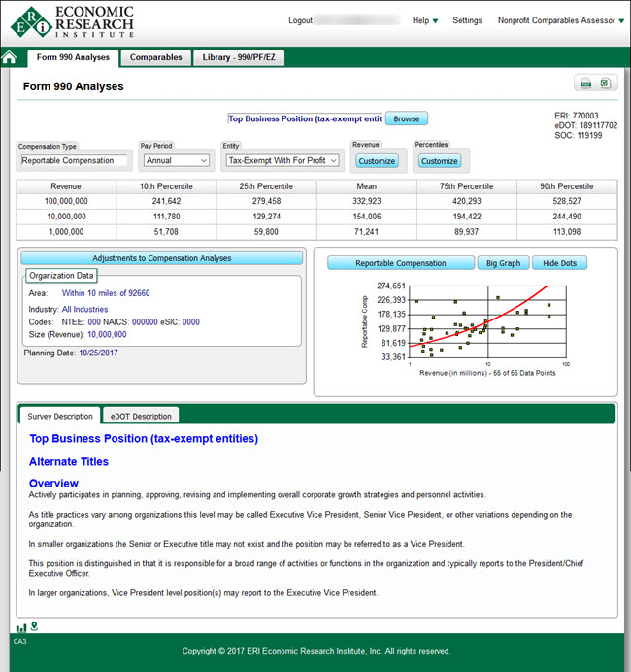Click the Compensation Type input field
631x672 pixels.
(73, 160)
